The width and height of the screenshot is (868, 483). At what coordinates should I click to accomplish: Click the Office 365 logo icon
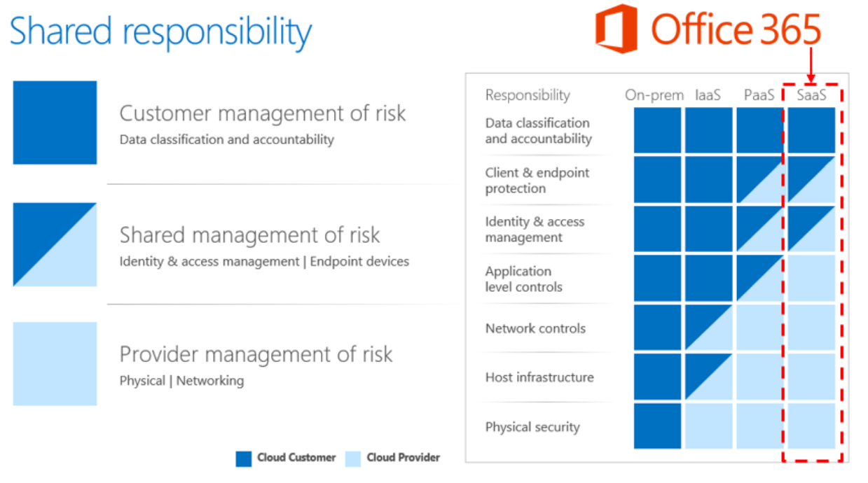pos(616,29)
